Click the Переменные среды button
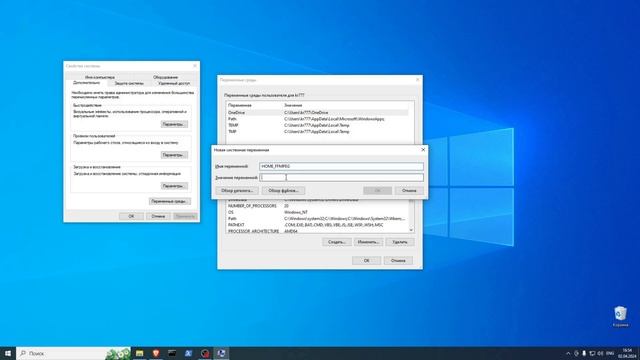640x360 pixels. coord(169,202)
